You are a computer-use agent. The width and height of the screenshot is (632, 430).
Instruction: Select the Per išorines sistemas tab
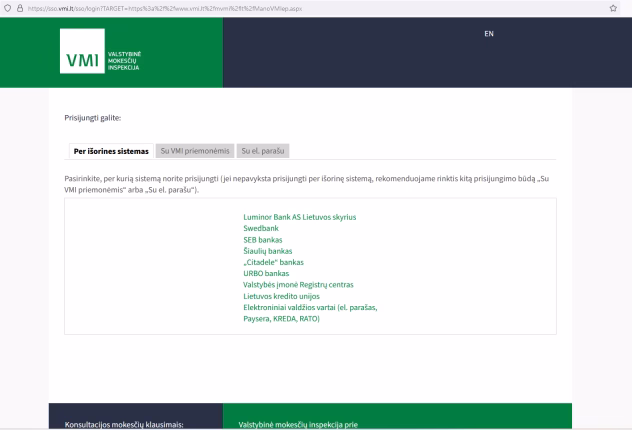(x=111, y=151)
